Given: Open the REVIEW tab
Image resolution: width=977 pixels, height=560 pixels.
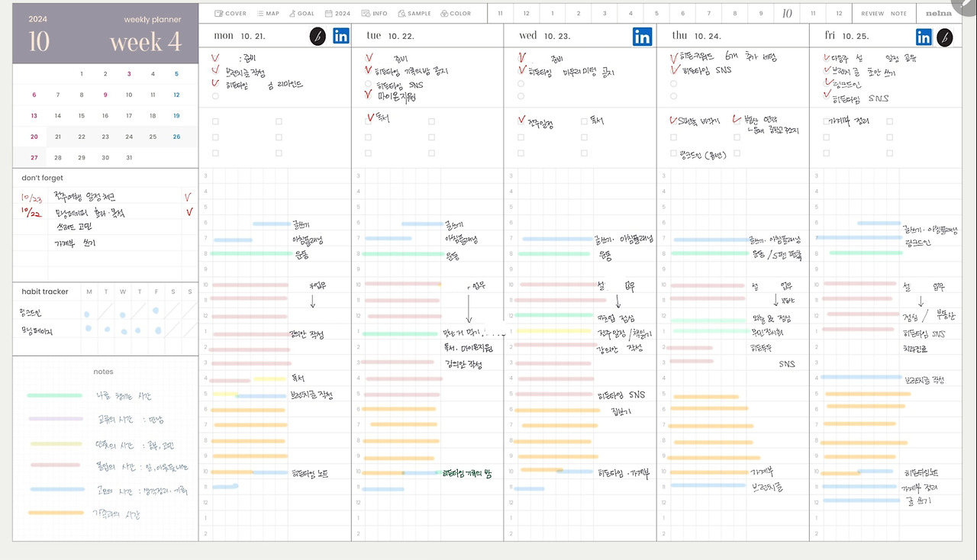Looking at the screenshot, I should [872, 14].
